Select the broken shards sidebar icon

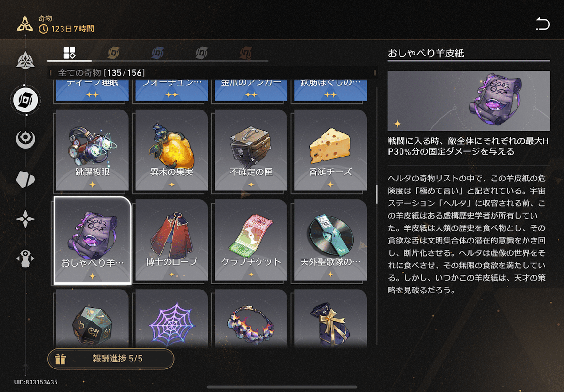point(25,179)
